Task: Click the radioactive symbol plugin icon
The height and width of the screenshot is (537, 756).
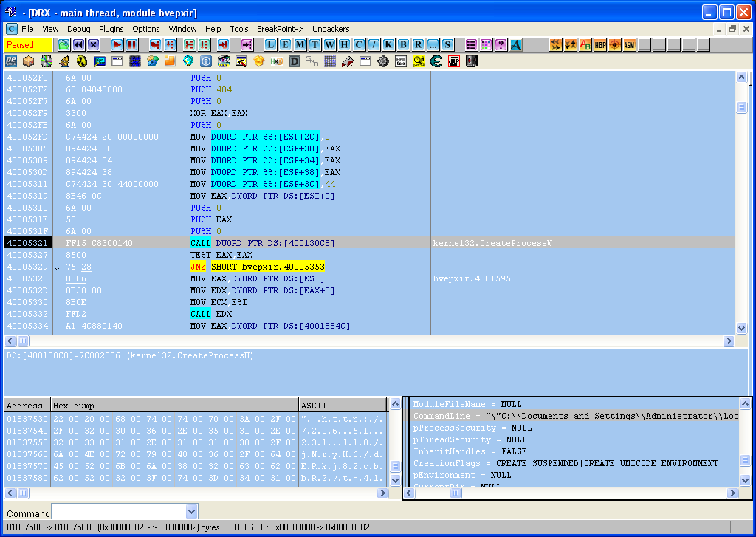Action: pos(81,61)
